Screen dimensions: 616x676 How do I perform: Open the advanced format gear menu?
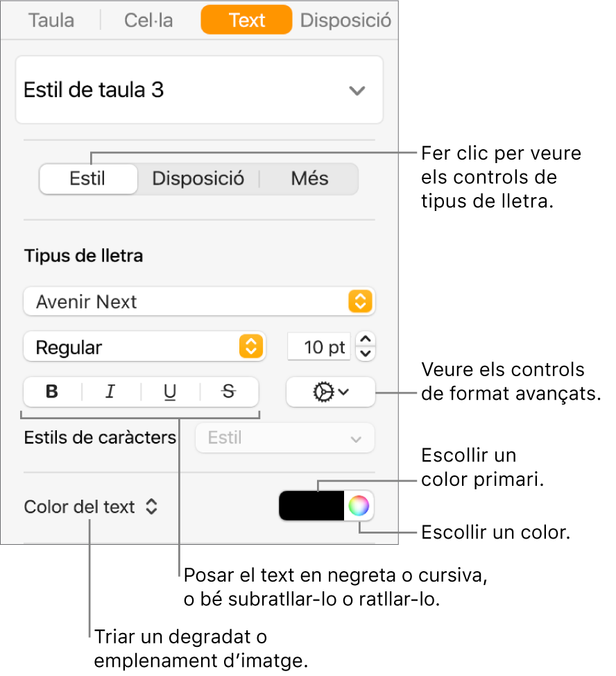[330, 392]
